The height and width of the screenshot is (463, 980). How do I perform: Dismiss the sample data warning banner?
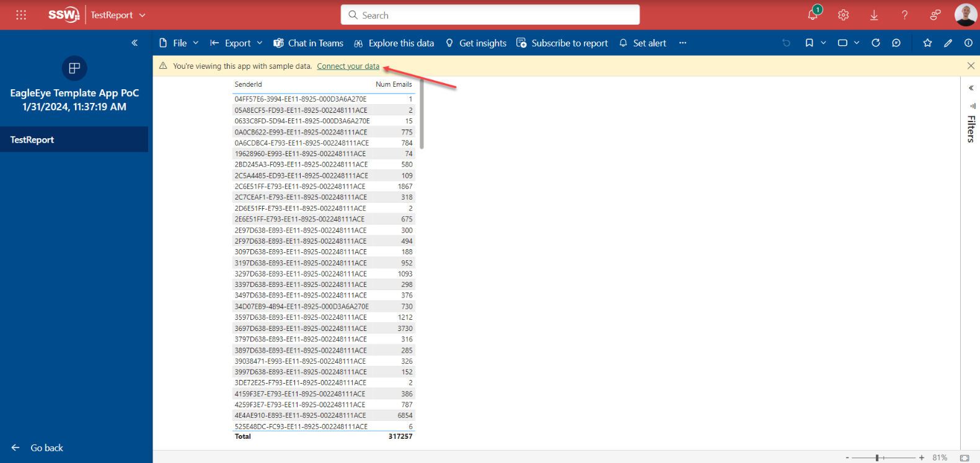[x=971, y=66]
